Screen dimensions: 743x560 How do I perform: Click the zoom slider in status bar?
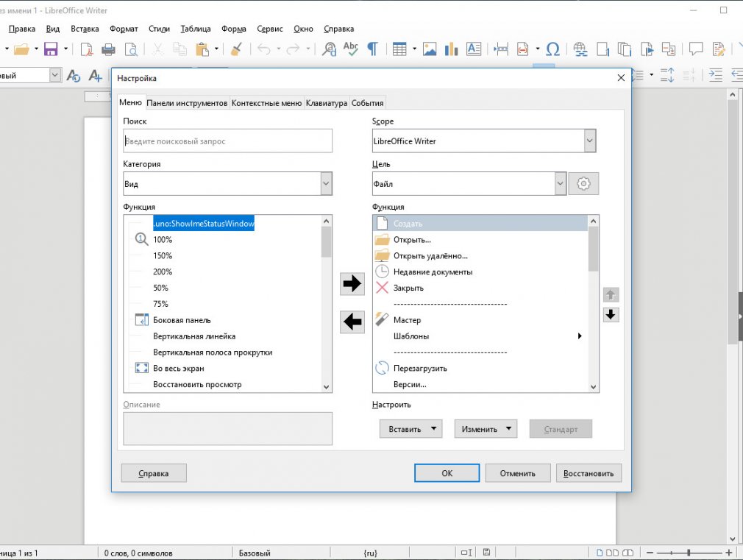click(689, 553)
